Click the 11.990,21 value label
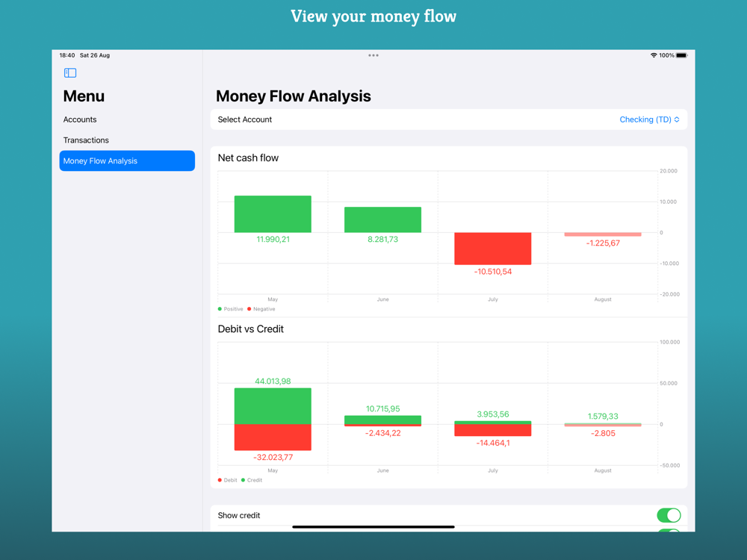 pyautogui.click(x=273, y=240)
